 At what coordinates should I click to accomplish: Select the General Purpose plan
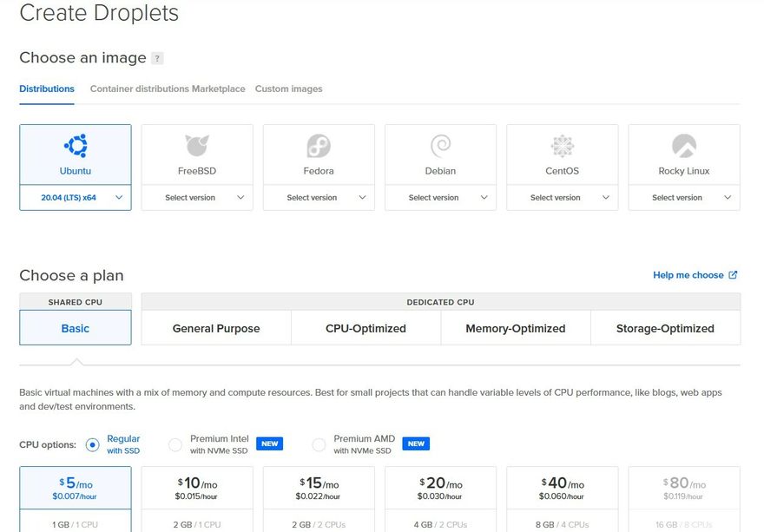tap(216, 328)
